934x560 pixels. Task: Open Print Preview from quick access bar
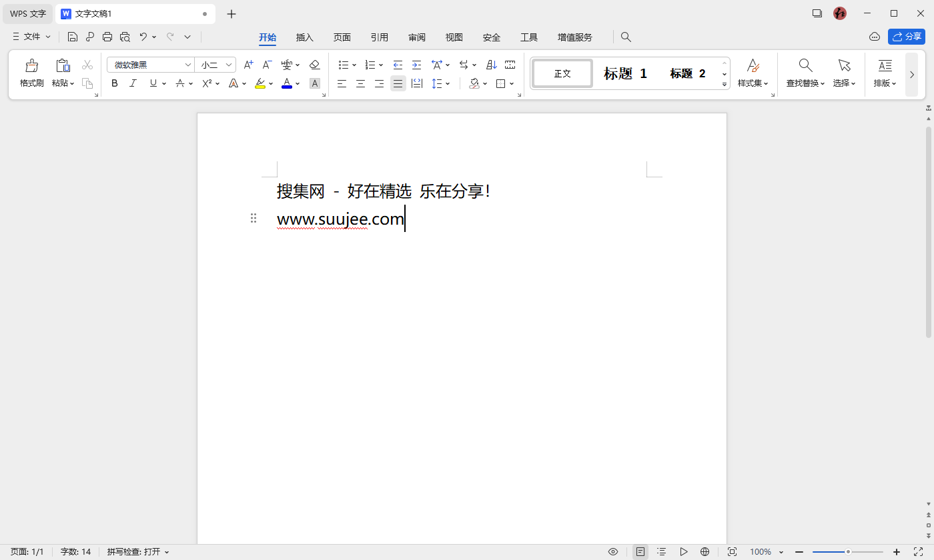[125, 37]
